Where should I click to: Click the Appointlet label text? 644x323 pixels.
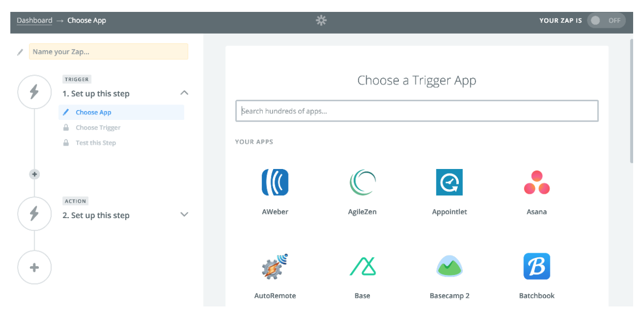point(450,212)
